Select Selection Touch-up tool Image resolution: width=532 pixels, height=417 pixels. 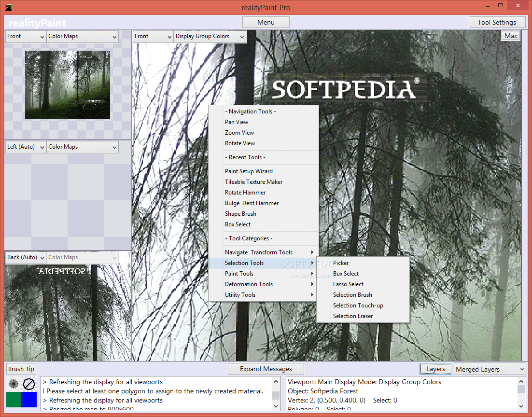(363, 306)
